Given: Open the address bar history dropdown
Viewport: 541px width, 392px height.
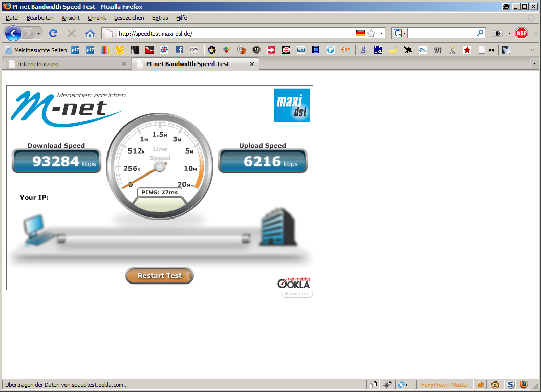Looking at the screenshot, I should [x=381, y=33].
